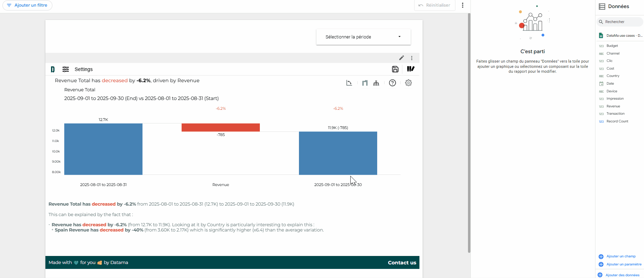Select the Budget field
The height and width of the screenshot is (278, 644).
pos(612,46)
